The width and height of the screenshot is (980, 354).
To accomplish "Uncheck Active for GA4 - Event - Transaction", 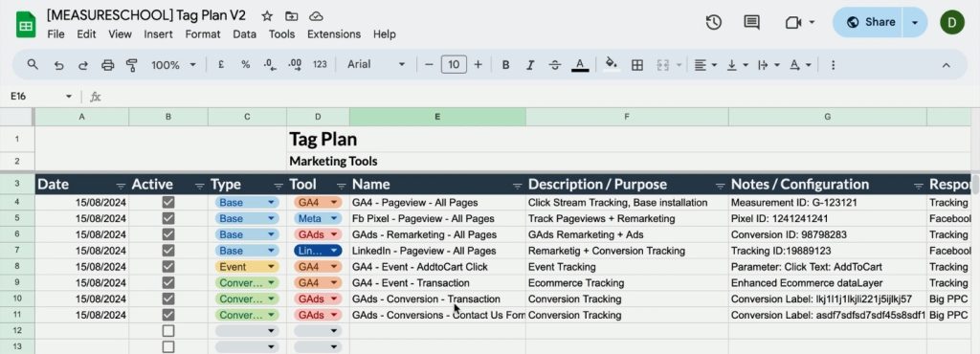I will [167, 283].
